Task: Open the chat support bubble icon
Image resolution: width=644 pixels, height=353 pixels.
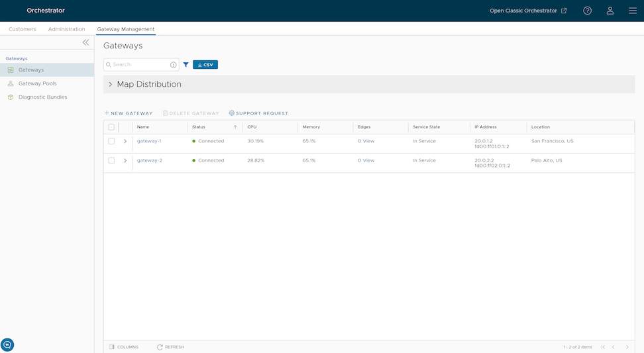Action: [x=7, y=344]
